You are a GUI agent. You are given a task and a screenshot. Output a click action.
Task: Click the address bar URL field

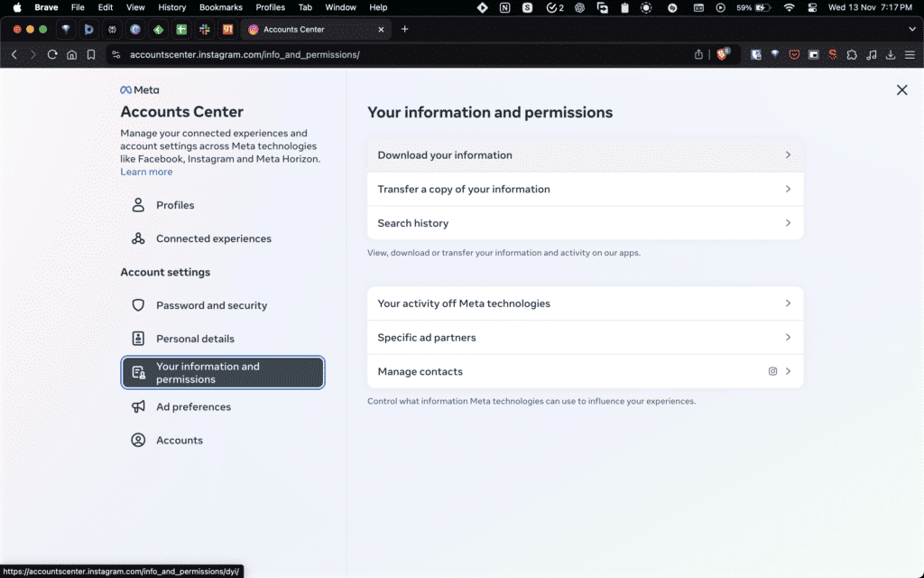click(x=401, y=54)
